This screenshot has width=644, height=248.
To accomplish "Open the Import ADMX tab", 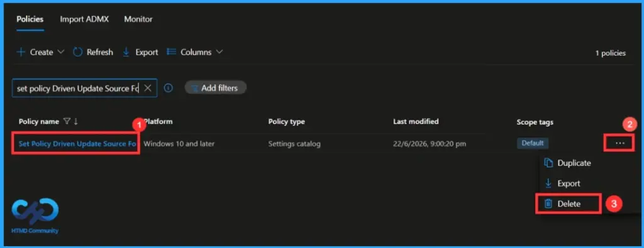I will (x=84, y=19).
